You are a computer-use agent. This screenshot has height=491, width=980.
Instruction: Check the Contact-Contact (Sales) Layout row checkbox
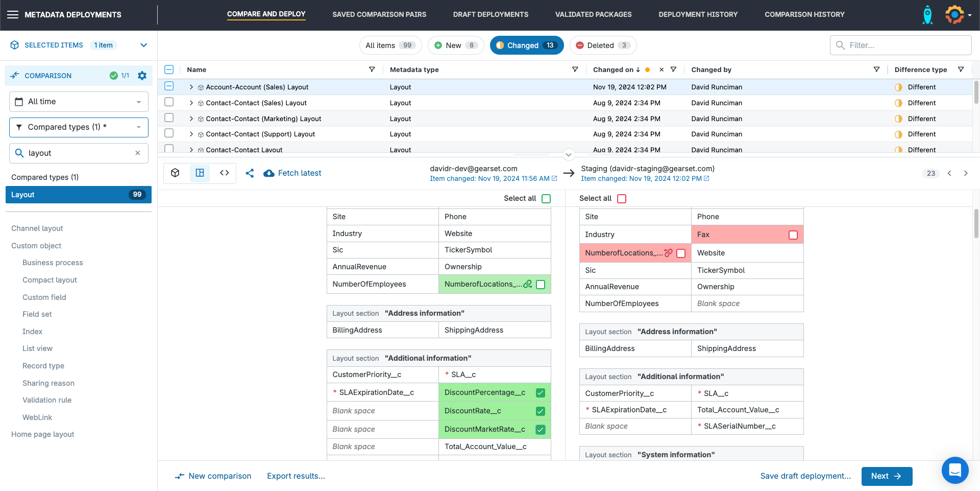point(169,102)
